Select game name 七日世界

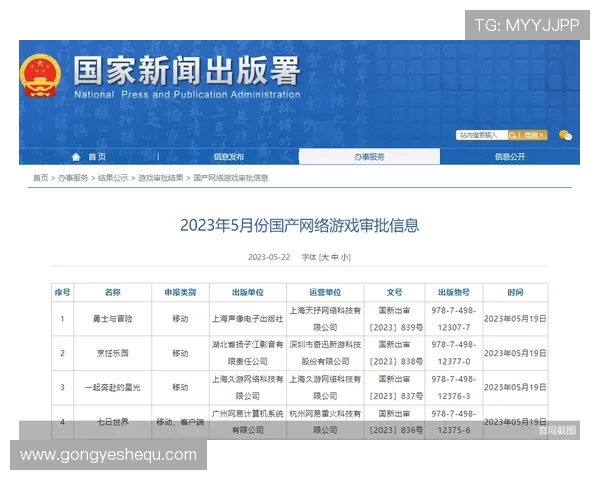(112, 422)
